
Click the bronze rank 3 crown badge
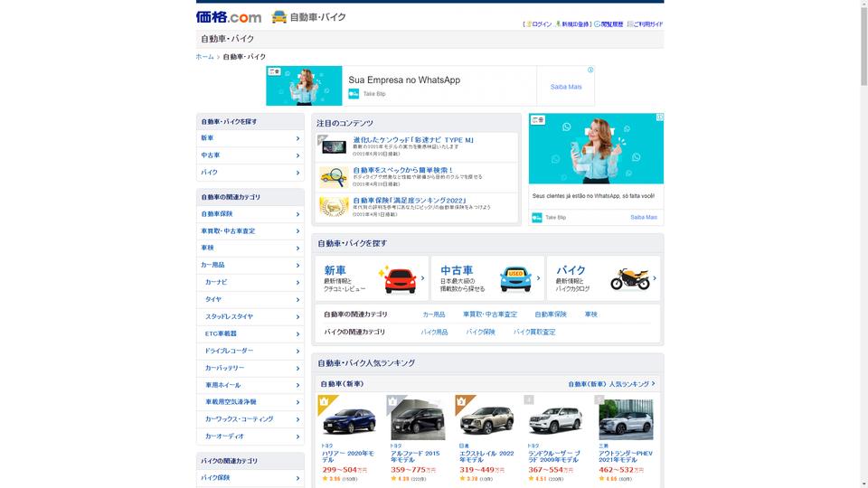(461, 401)
